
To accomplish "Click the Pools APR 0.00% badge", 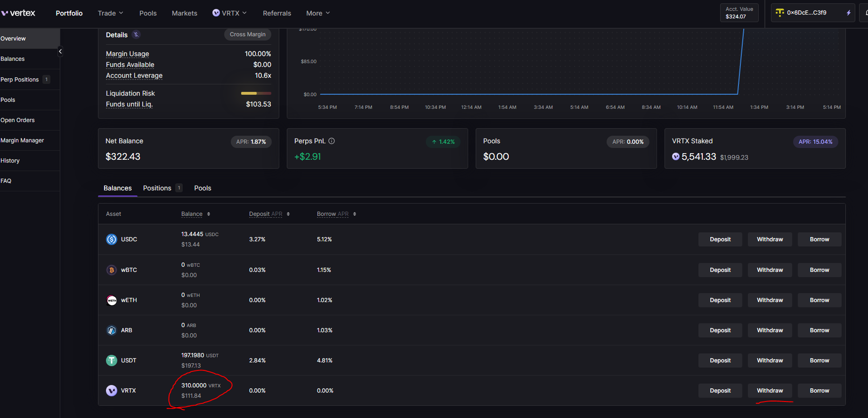I will (x=628, y=142).
